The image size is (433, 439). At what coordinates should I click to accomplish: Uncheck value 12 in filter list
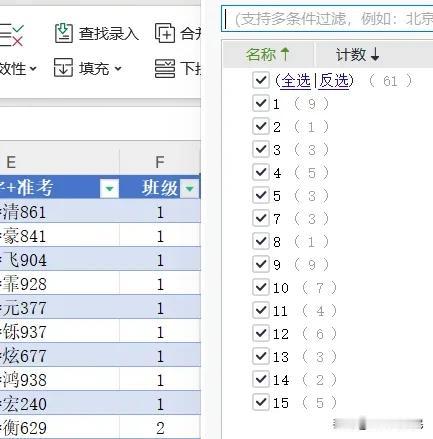[261, 333]
